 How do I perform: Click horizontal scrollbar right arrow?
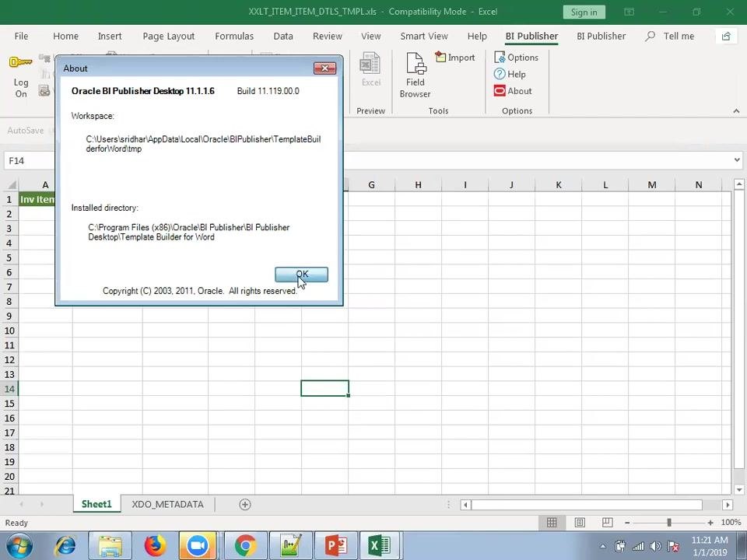pos(728,505)
